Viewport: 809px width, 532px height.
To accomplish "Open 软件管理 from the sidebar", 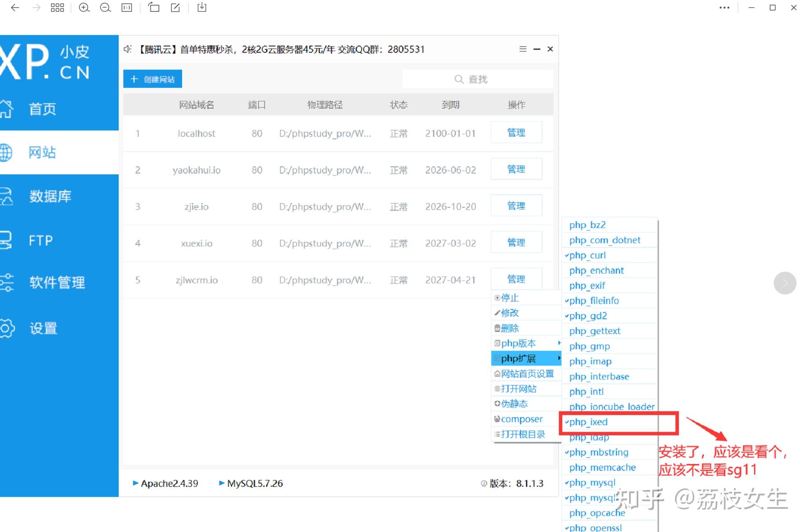I will [56, 283].
